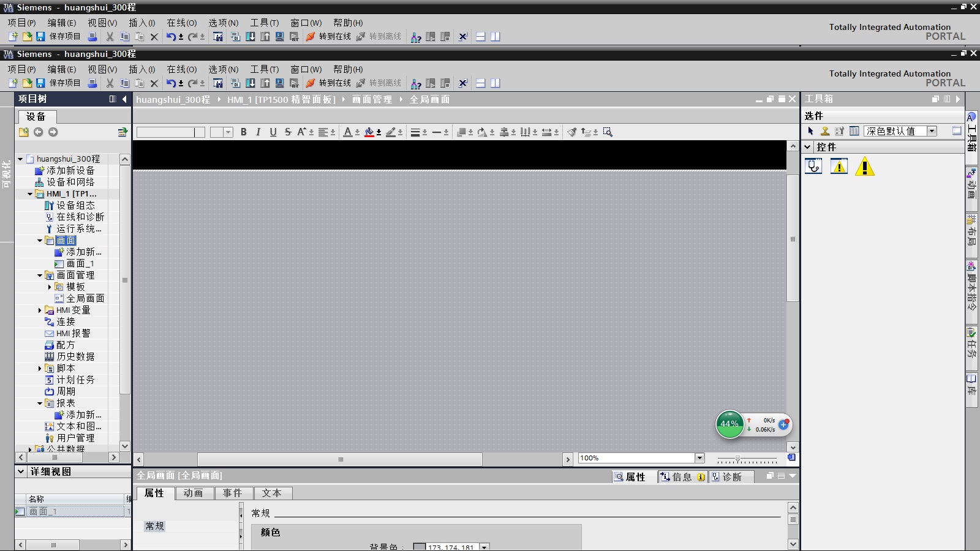Screen dimensions: 980x551
Task: Collapse the 控件 section in the toolbox
Action: point(808,147)
